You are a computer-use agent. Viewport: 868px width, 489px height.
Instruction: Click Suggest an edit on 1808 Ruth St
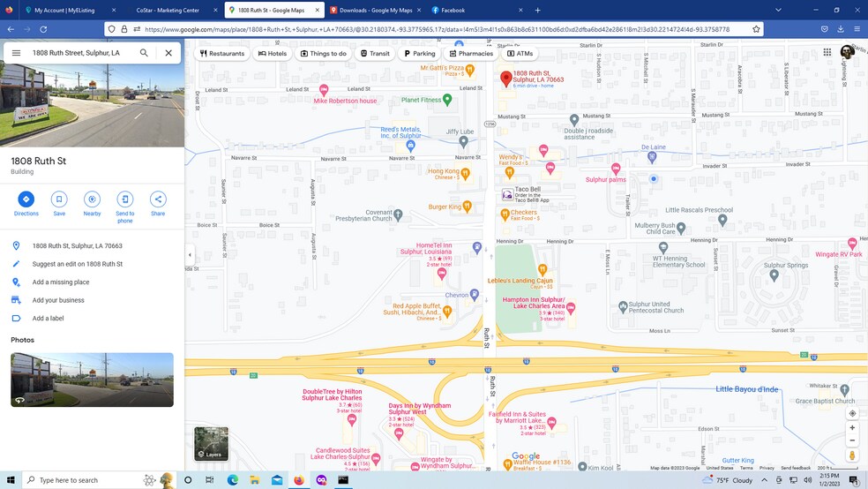pos(78,264)
